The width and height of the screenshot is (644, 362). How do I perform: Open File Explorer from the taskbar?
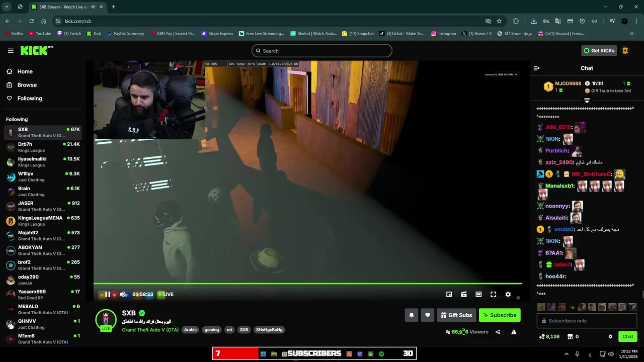click(274, 354)
